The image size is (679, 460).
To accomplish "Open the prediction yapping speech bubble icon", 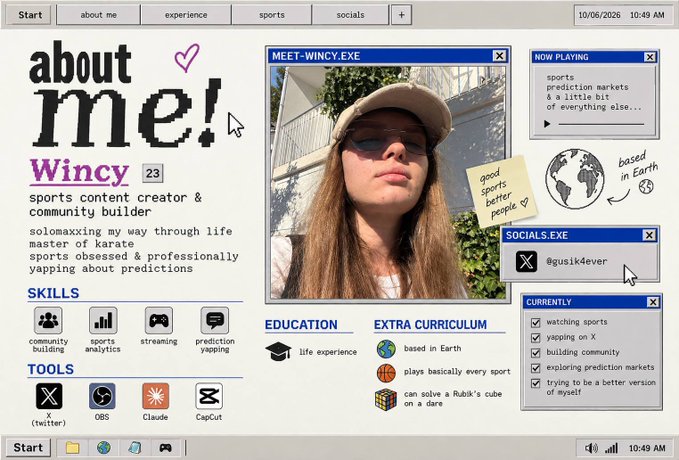I will (x=215, y=321).
